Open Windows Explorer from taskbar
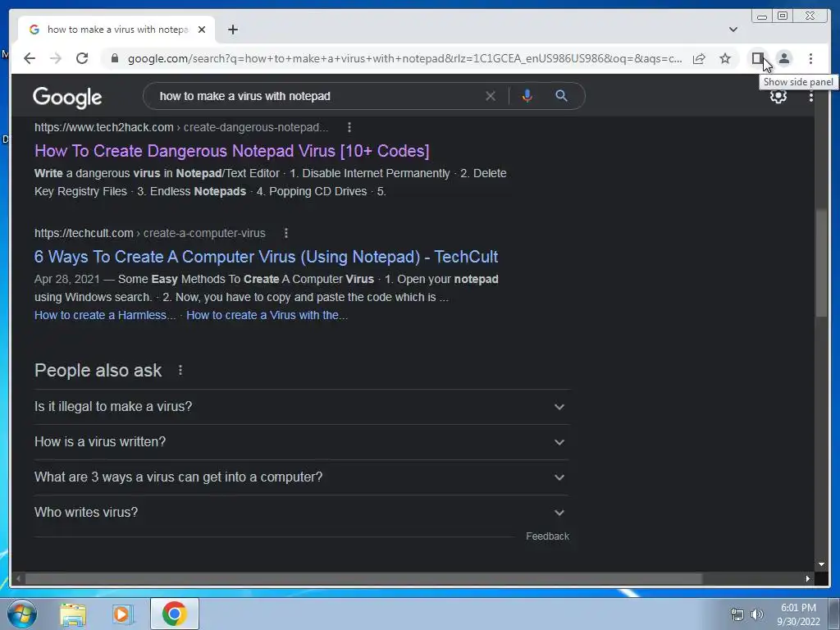Screen dimensions: 840x630 [x=73, y=614]
